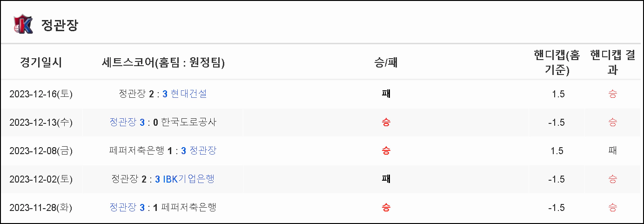This screenshot has width=644, height=224.
Task: Click the 정관장 team logo icon
Action: [x=23, y=24]
